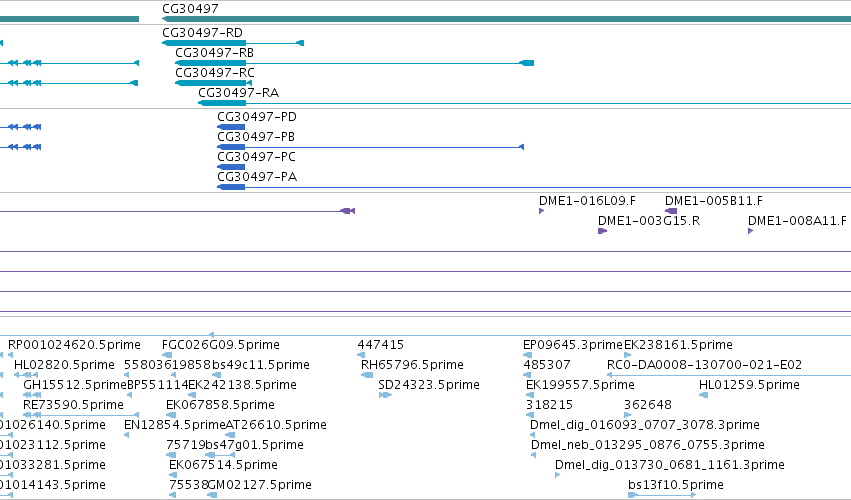
Task: Open EST EP09645.3prime label
Action: (x=573, y=345)
